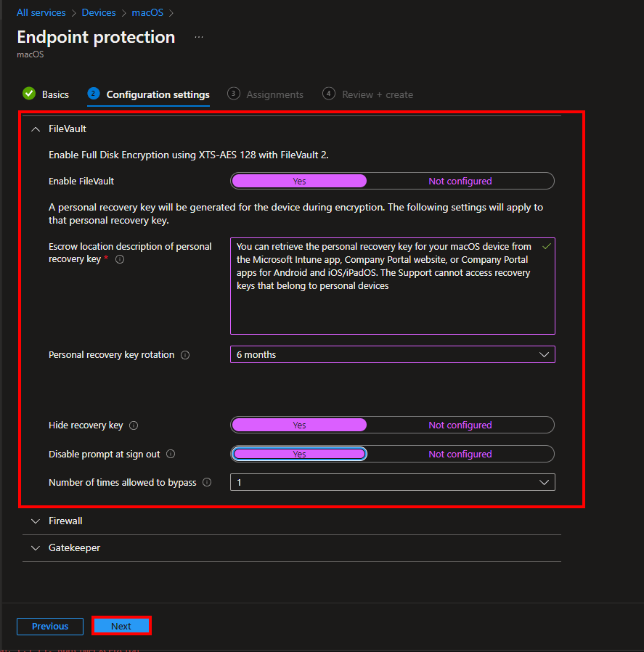The height and width of the screenshot is (652, 644).
Task: Click info icon next to Personal recovery key rotation
Action: pos(185,355)
